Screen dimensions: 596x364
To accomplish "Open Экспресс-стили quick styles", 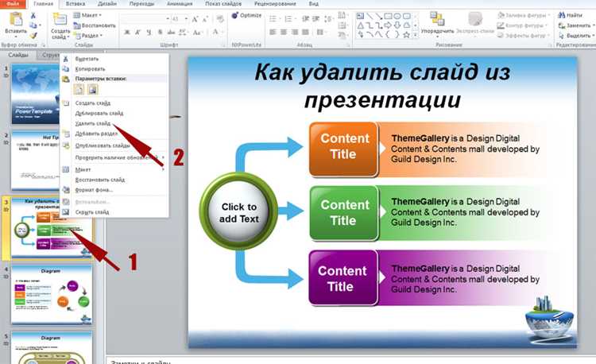I will coord(475,23).
